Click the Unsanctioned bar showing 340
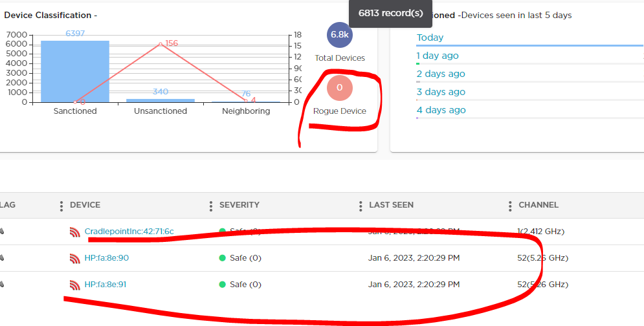 coord(160,100)
